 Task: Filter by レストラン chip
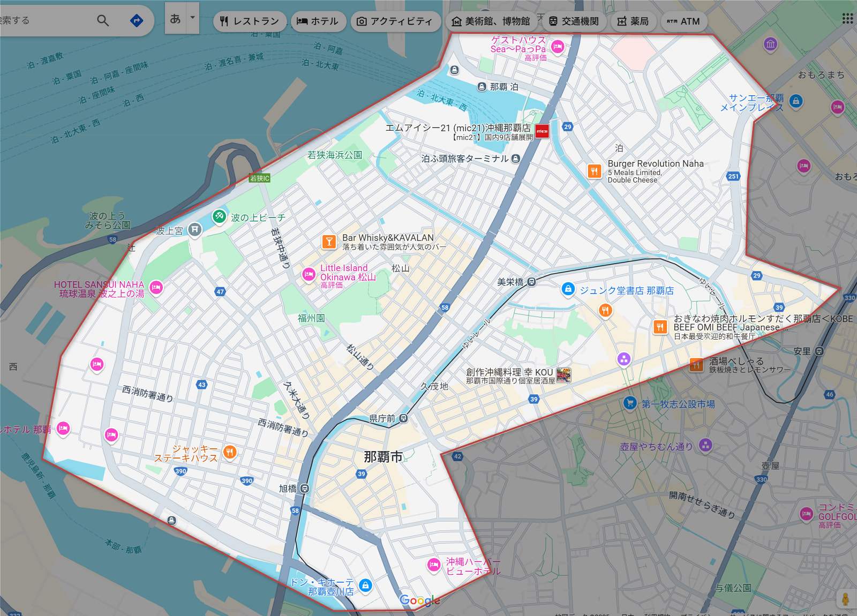tap(250, 21)
